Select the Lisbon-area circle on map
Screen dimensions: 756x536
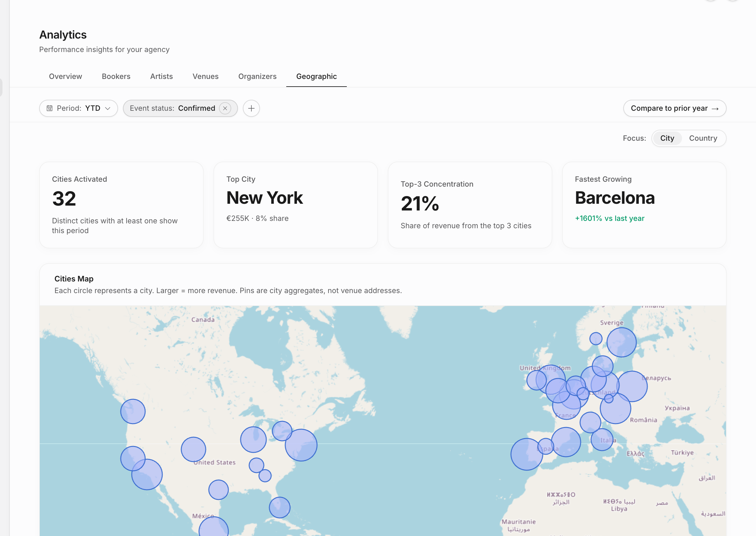(527, 454)
